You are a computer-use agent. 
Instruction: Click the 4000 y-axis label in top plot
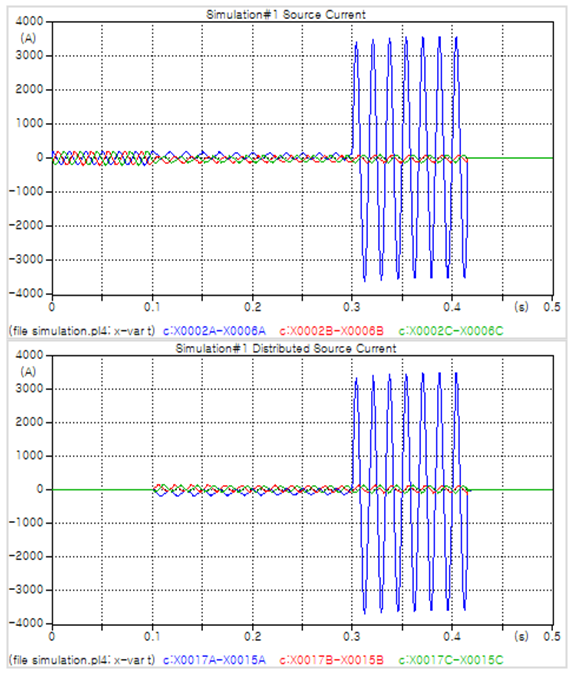coord(29,21)
